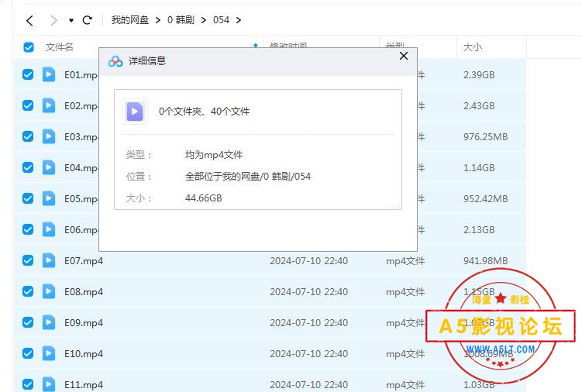Toggle the select-all checkbox in the header
This screenshot has width=582, height=392.
tap(29, 47)
